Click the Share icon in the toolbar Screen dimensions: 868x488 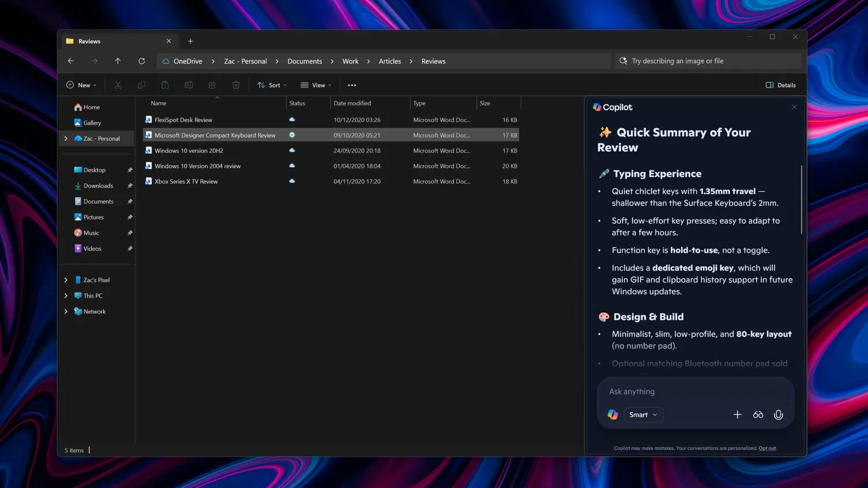point(212,85)
